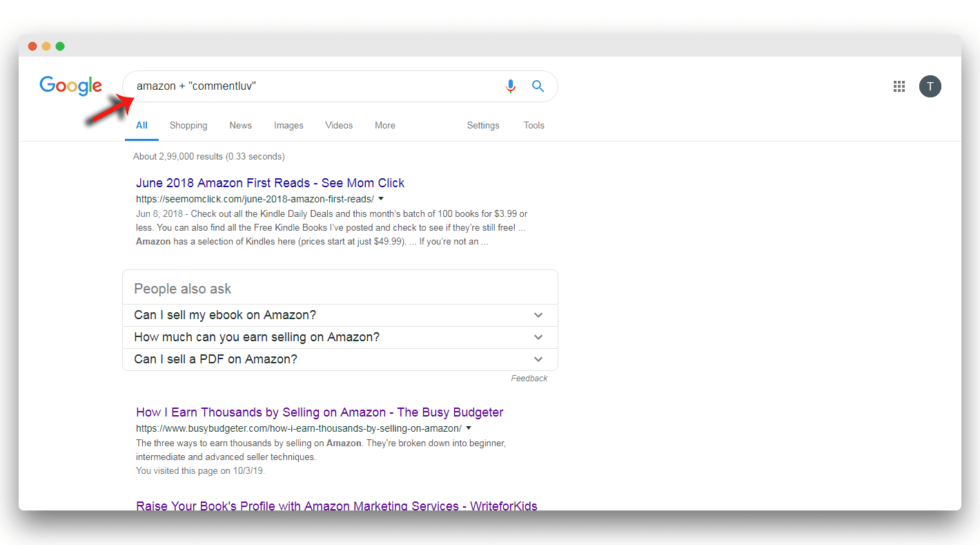Open Raise Your Book's Profile WriteforKids result
980x545 pixels.
click(x=336, y=506)
